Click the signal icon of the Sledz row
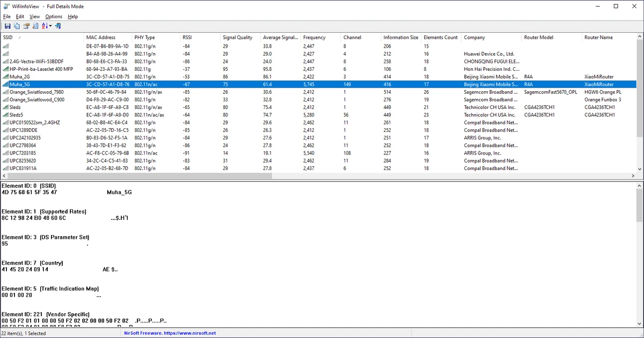 point(5,107)
